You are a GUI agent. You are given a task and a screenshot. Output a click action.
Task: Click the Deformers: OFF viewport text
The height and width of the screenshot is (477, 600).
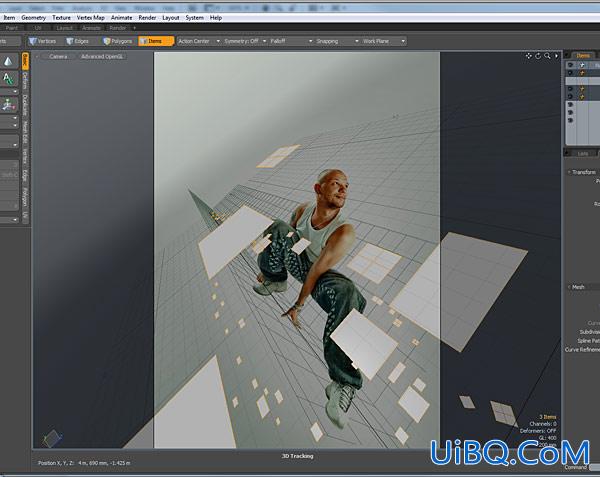(538, 431)
